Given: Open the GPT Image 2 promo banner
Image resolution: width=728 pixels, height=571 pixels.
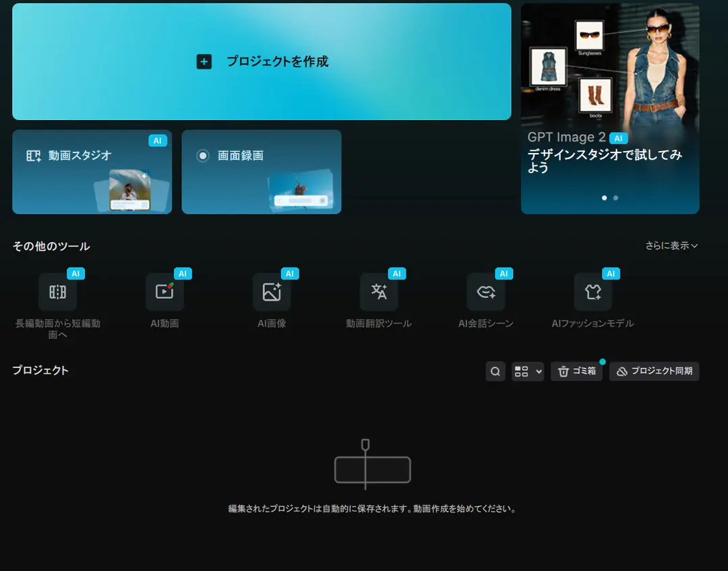Looking at the screenshot, I should pos(609,109).
